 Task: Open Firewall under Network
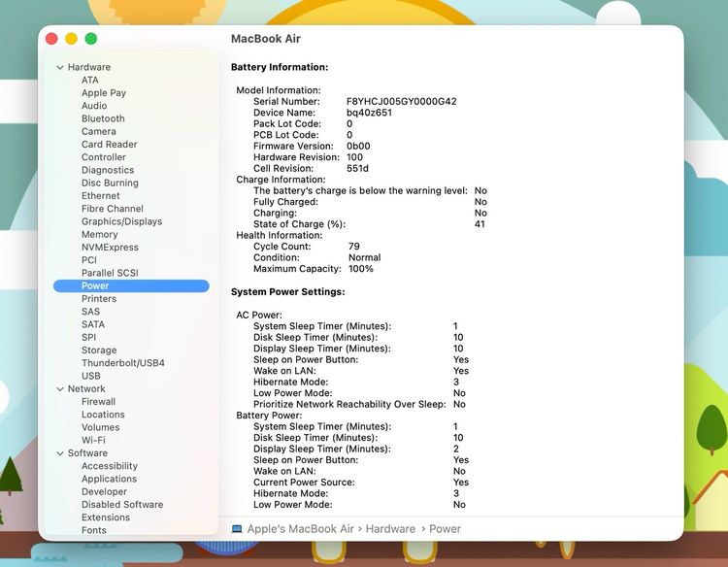tap(98, 402)
